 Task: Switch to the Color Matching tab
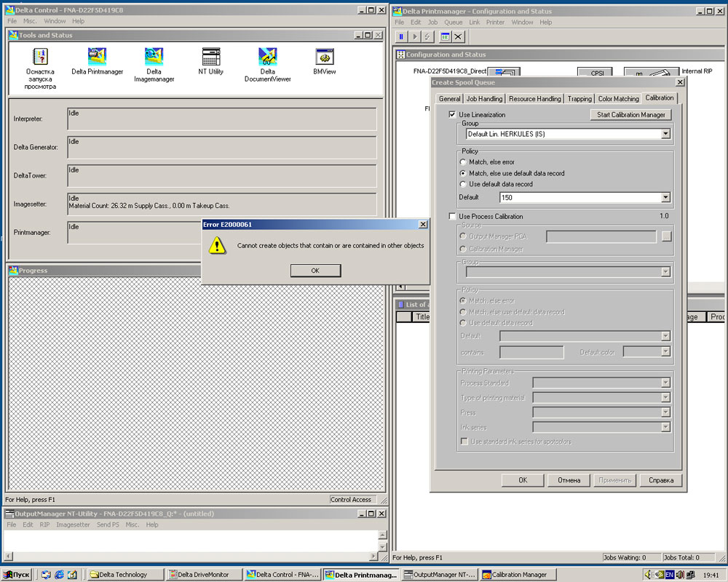tap(618, 98)
